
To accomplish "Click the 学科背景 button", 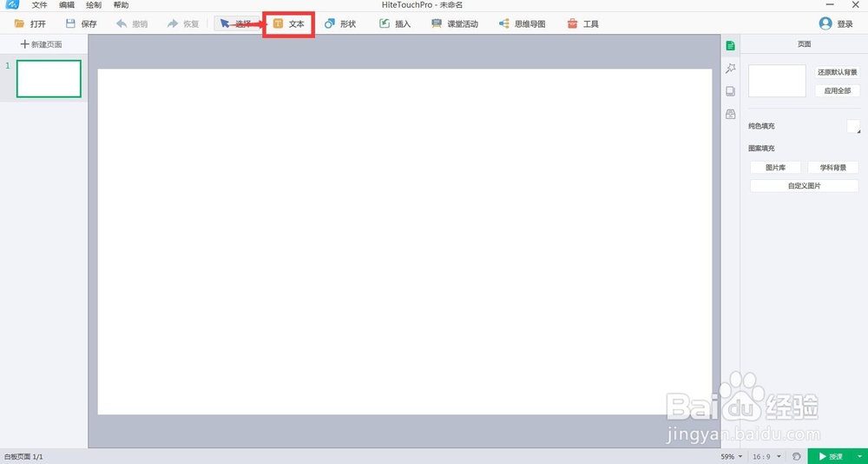I will coord(833,168).
